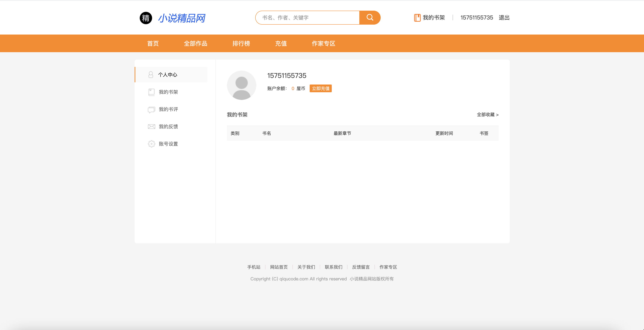Go to 全部作品 in the nav bar
The image size is (644, 330).
coord(195,44)
